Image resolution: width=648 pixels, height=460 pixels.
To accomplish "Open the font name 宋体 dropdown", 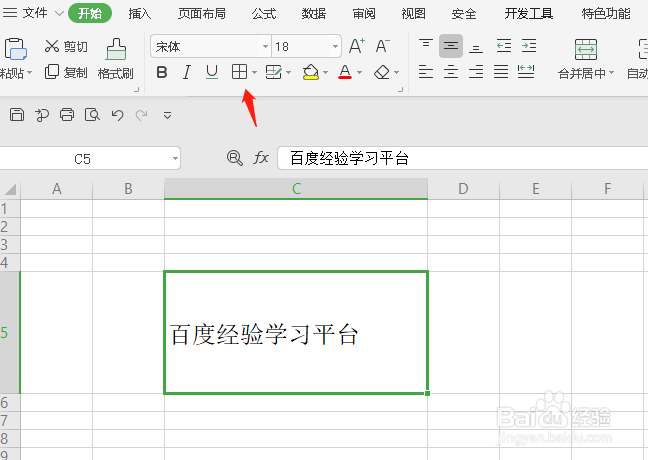I will pos(265,46).
